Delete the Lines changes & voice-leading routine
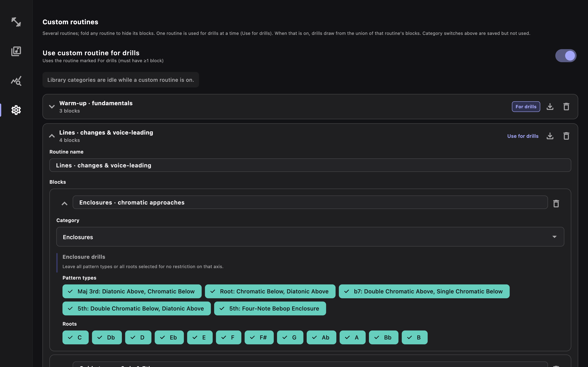The width and height of the screenshot is (588, 367). (x=566, y=136)
